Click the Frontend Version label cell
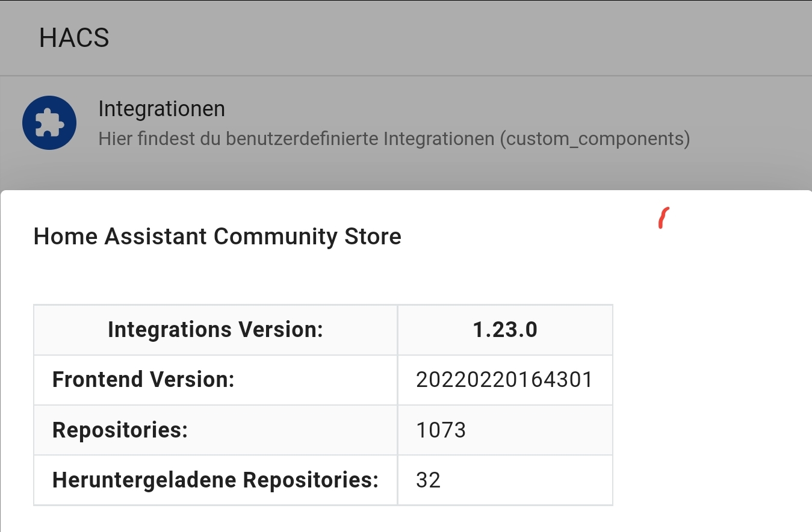 pos(215,380)
